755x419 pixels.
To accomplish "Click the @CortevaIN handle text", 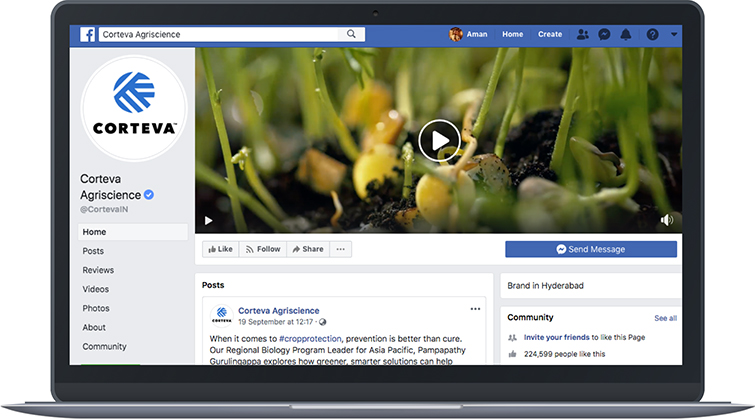I will [x=104, y=209].
